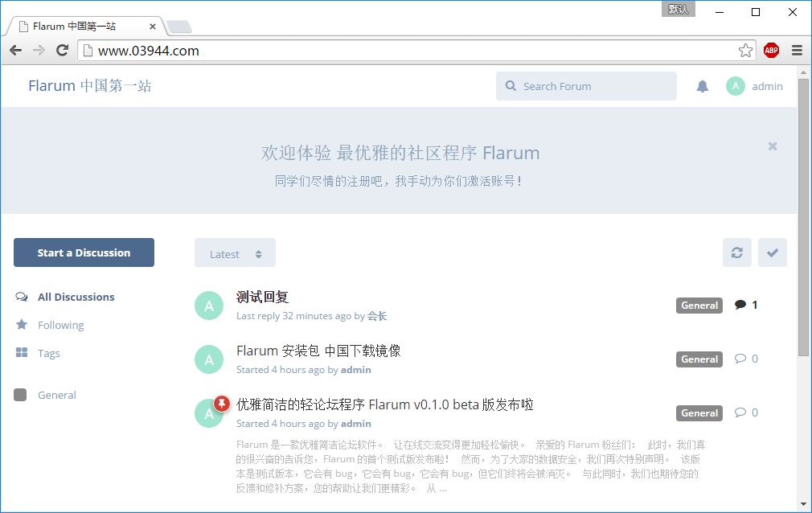Open notifications bell icon
This screenshot has height=513, width=812.
click(702, 86)
